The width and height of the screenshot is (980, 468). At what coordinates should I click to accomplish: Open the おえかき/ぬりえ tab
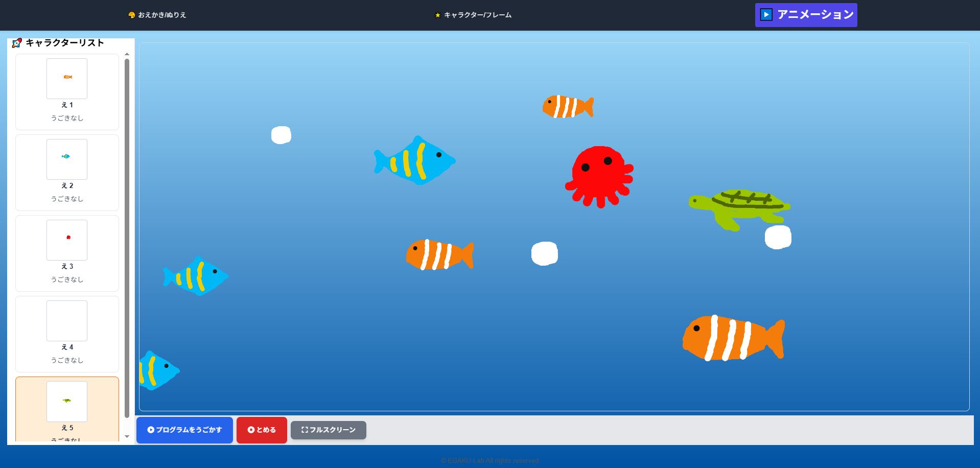(157, 15)
